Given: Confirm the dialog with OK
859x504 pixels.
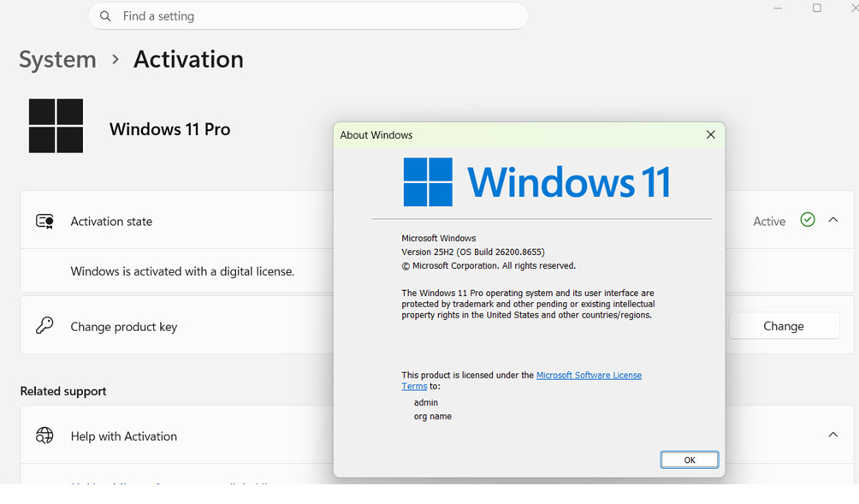Looking at the screenshot, I should [x=690, y=460].
